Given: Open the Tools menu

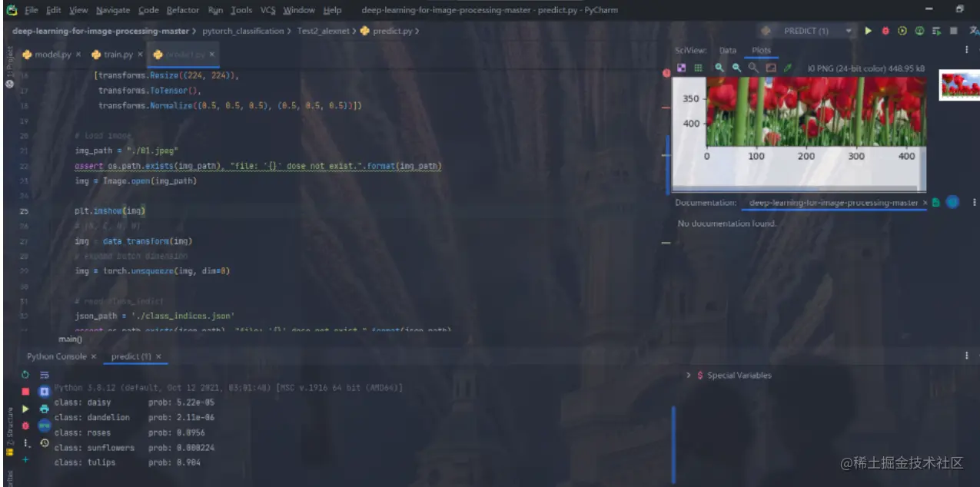Looking at the screenshot, I should (x=241, y=10).
